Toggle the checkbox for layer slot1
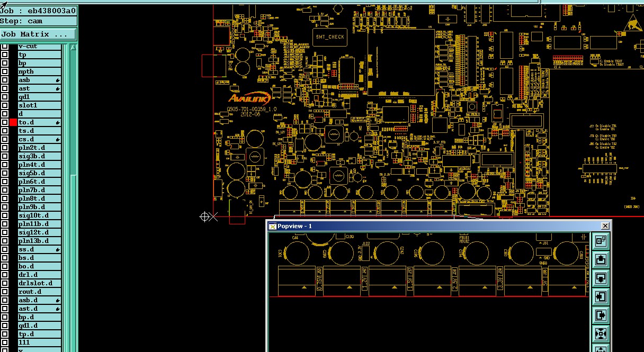This screenshot has width=644, height=352. pos(5,105)
